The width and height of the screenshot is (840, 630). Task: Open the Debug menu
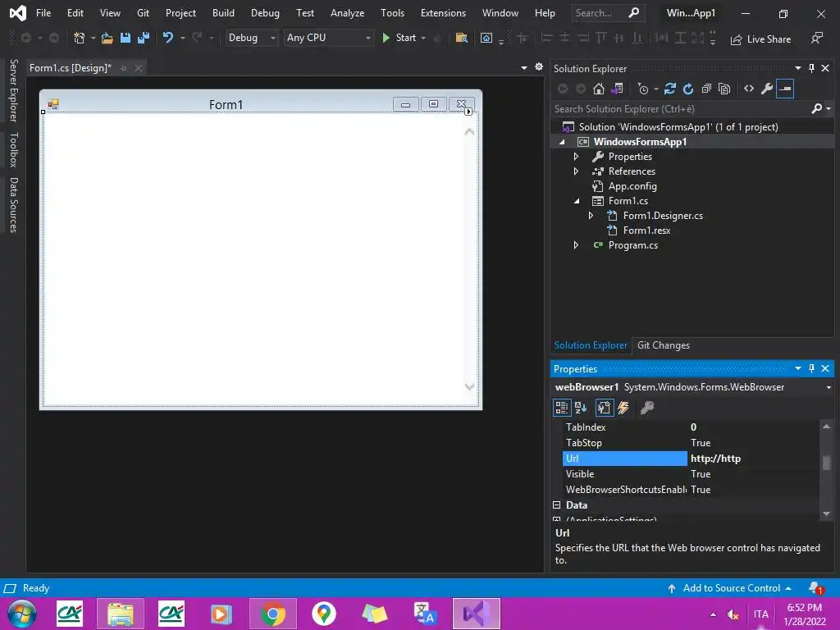[265, 13]
